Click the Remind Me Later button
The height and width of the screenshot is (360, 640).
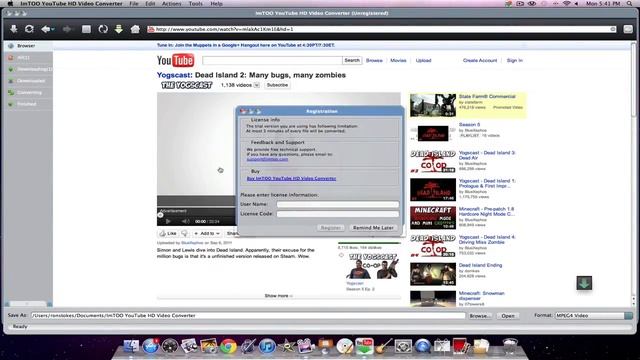[x=373, y=228]
